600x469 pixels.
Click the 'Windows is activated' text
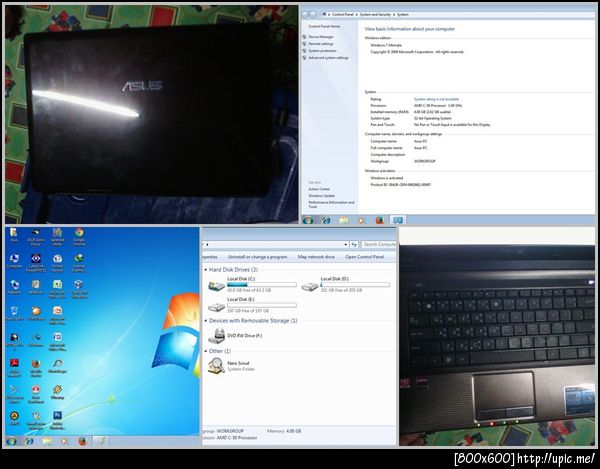[386, 178]
